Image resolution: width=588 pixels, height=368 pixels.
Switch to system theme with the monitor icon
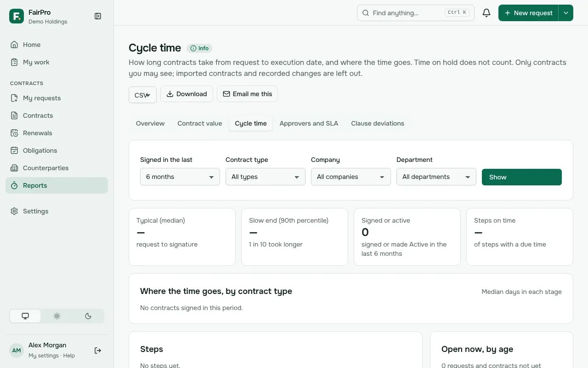(25, 316)
